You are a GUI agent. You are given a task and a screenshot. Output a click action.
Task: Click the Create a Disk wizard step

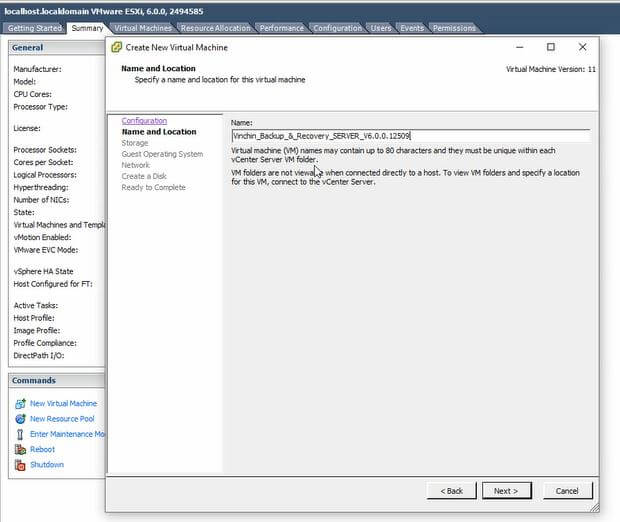click(144, 176)
